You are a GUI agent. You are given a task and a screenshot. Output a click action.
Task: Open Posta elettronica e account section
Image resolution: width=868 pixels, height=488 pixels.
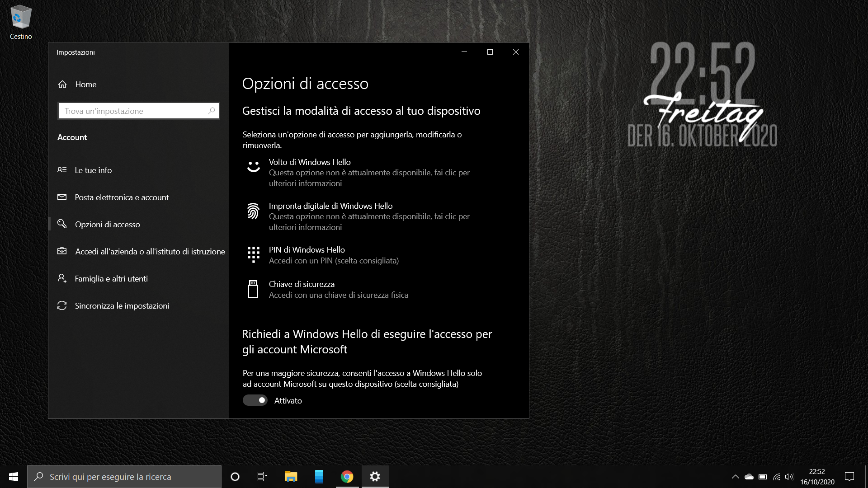(139, 197)
